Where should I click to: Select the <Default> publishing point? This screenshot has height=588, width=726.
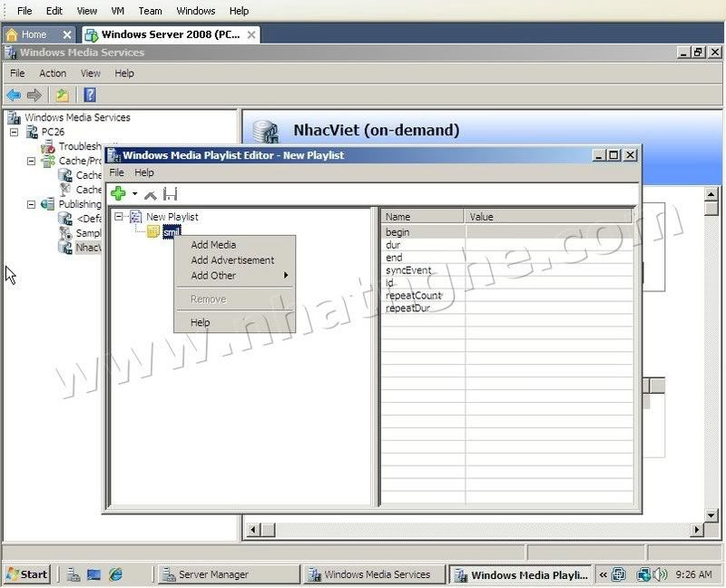coord(89,219)
